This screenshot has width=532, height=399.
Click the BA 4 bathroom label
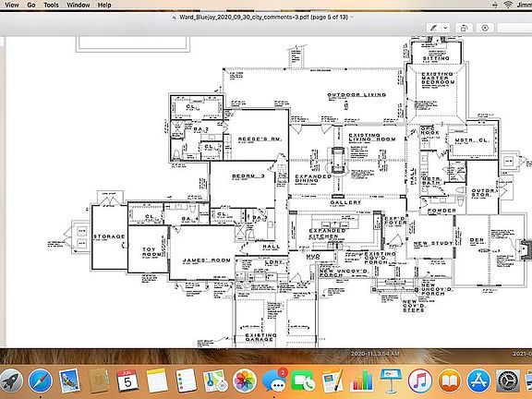coord(190,219)
